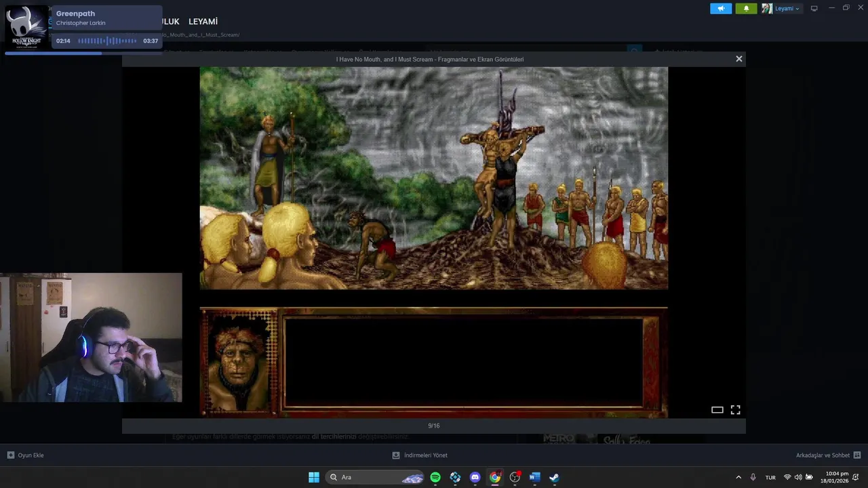The height and width of the screenshot is (488, 868).
Task: Click the Christopher Larkin artist name
Action: click(81, 23)
